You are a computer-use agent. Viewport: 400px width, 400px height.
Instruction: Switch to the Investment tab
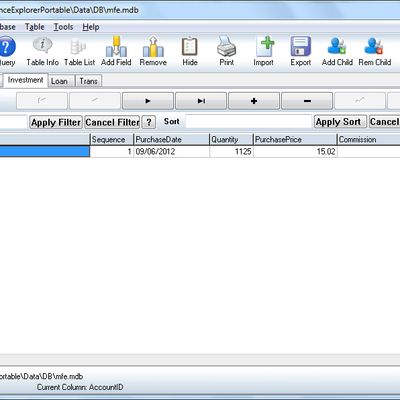25,80
